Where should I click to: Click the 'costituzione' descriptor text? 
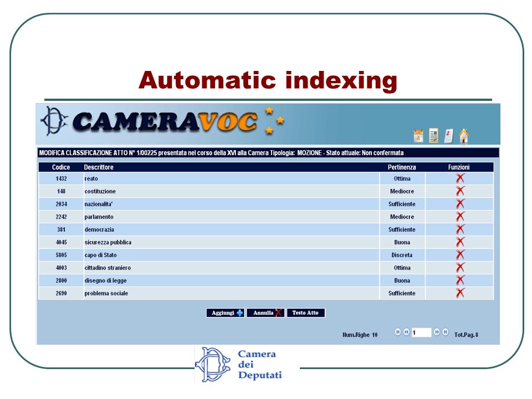pyautogui.click(x=100, y=191)
